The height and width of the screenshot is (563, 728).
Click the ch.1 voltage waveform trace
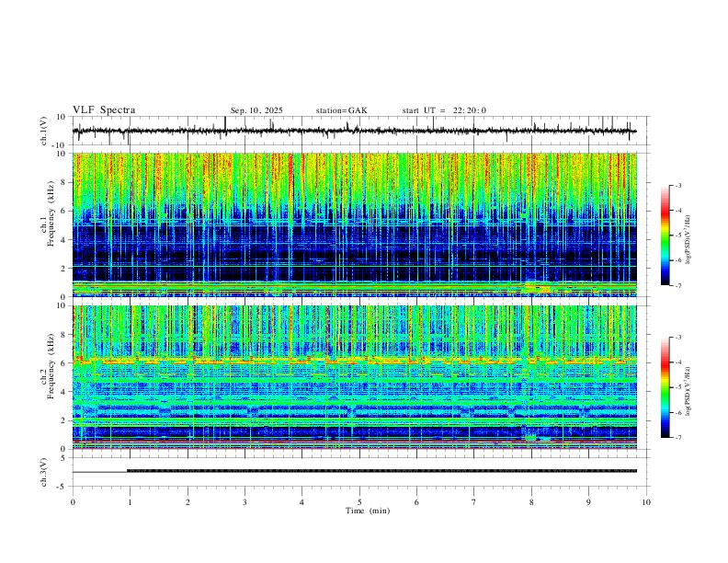point(354,131)
